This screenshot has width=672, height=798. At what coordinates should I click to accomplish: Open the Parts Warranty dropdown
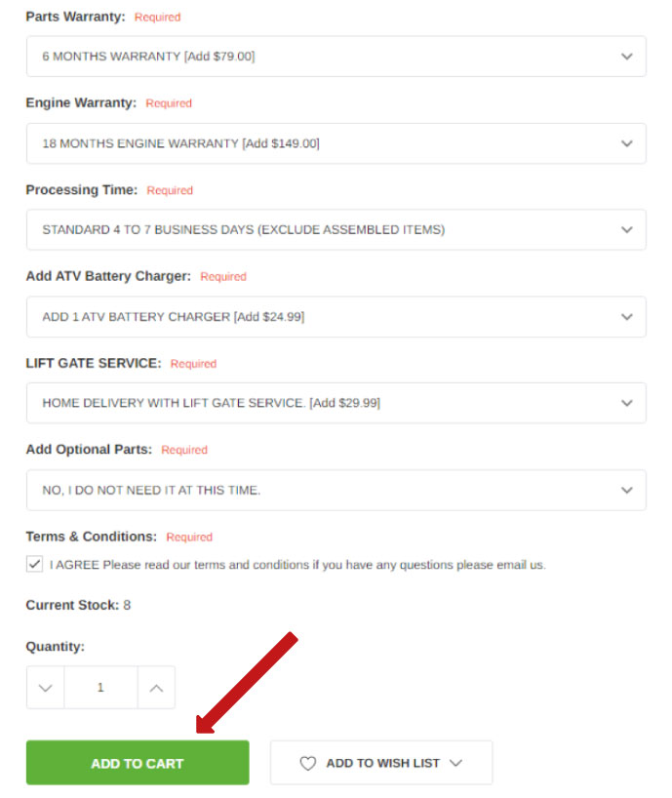click(x=336, y=57)
